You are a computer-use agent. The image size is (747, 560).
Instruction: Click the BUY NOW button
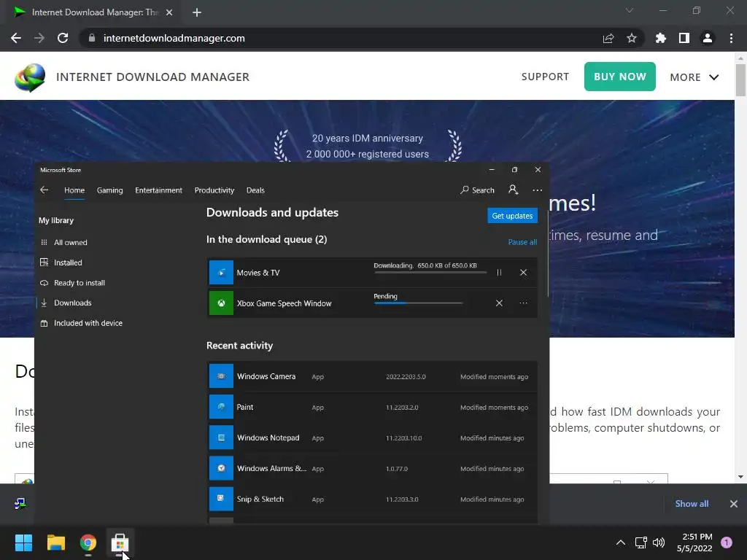[620, 76]
